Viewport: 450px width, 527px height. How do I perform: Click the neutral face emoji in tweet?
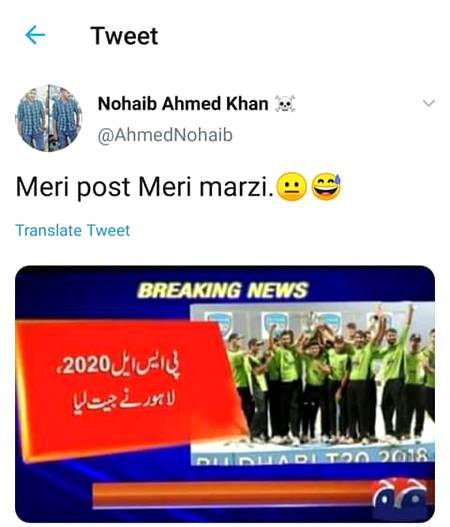point(292,187)
